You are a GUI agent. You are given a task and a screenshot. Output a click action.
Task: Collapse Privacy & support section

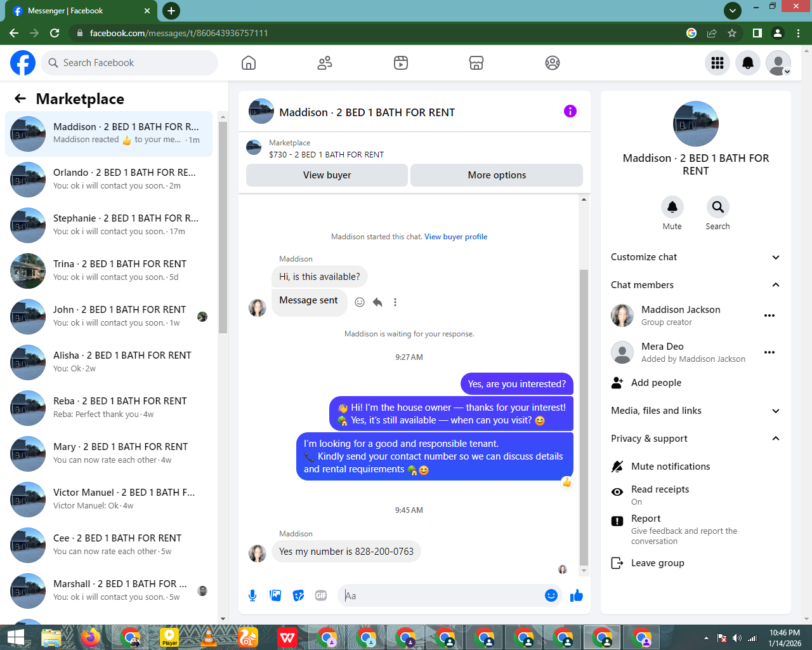tap(695, 439)
